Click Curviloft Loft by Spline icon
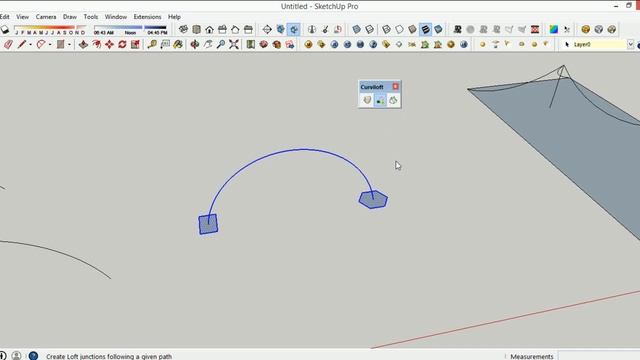The height and width of the screenshot is (360, 640). 367,100
